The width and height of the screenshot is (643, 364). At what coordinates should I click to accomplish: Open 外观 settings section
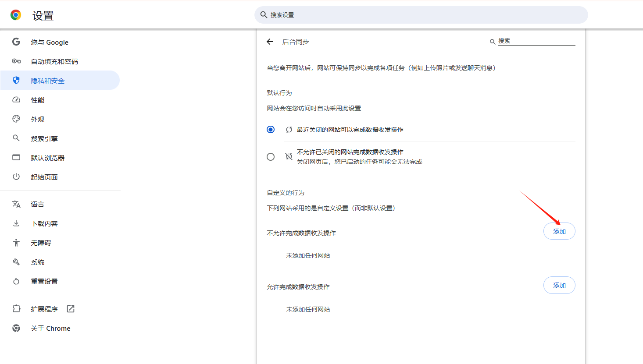coord(60,119)
